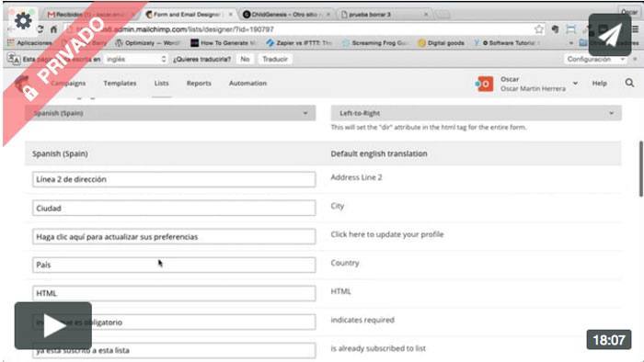Viewport: 644px width, 362px height.
Task: Edit the ya está suscrito a esta lista field
Action: point(174,351)
